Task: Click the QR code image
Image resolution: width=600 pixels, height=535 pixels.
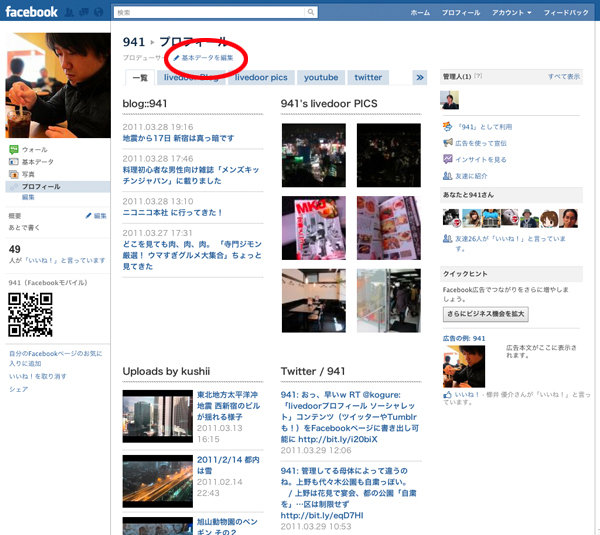Action: click(x=30, y=315)
